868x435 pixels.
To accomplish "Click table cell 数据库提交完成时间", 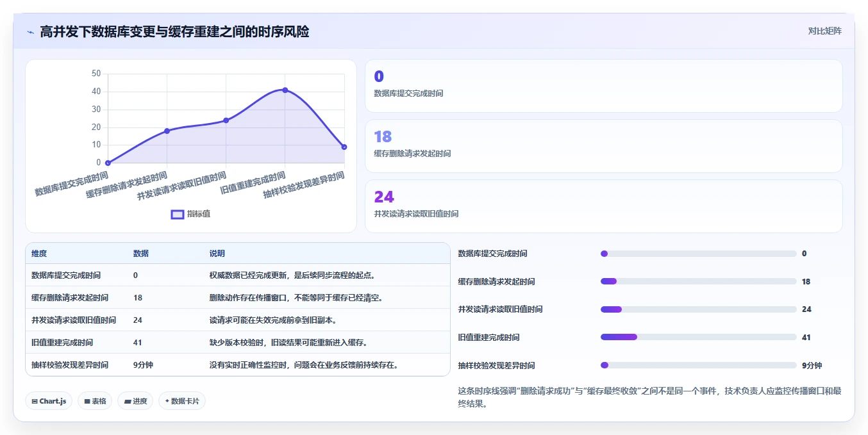I will tap(66, 275).
